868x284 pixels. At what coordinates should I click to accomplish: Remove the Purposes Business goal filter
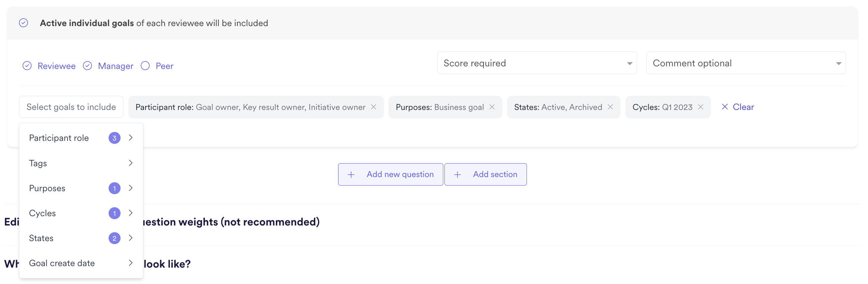coord(492,107)
